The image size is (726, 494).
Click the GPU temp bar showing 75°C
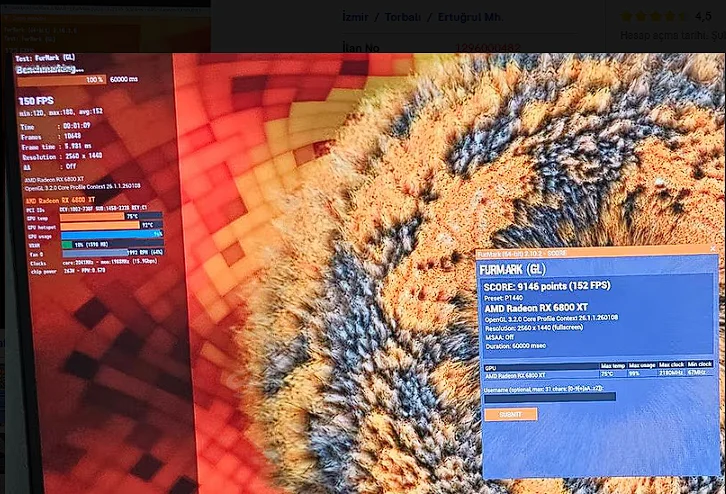[111, 216]
